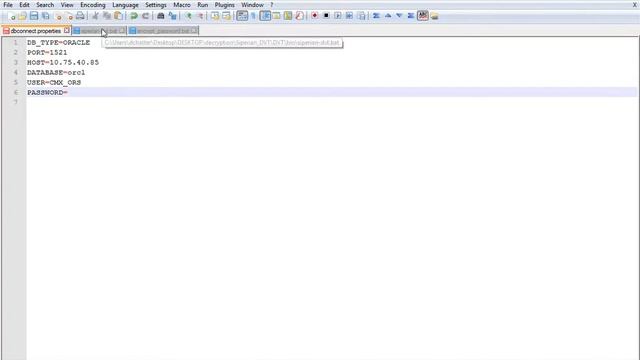Screen dimensions: 640x360
Task: Open the Edit menu
Action: click(24, 5)
